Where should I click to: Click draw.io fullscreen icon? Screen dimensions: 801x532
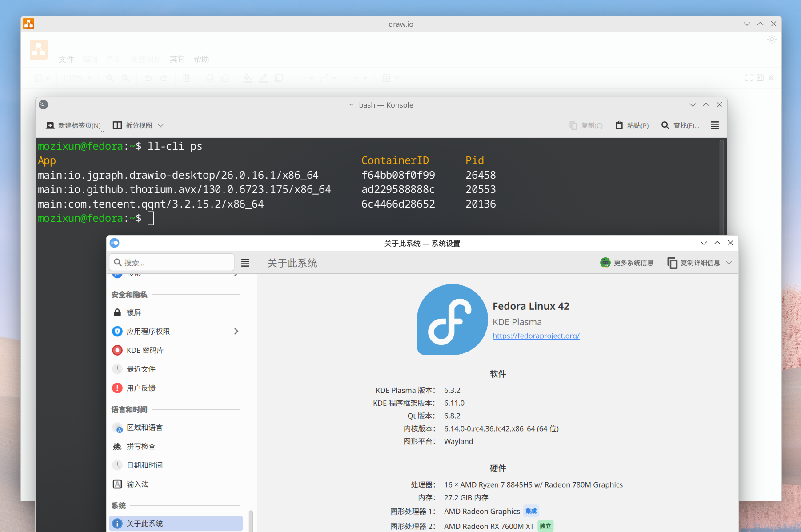(749, 78)
